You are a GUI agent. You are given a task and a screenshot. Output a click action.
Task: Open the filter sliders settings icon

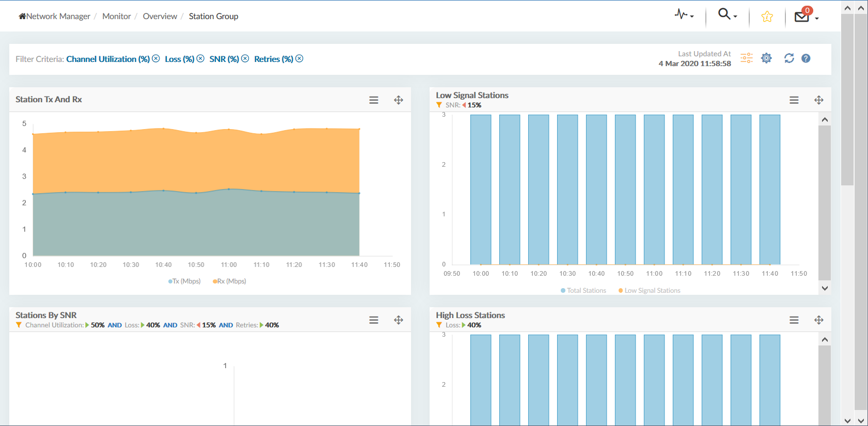tap(746, 58)
